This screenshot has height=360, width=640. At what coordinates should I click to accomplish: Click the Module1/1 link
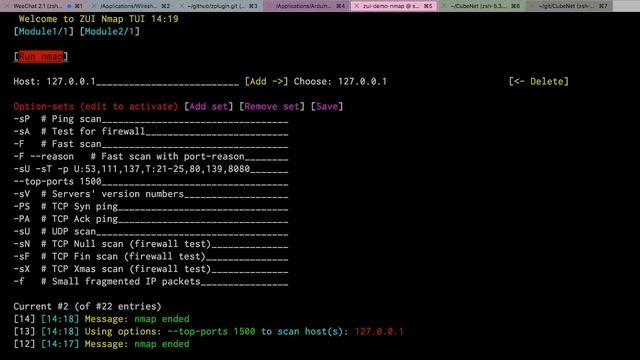pyautogui.click(x=44, y=31)
